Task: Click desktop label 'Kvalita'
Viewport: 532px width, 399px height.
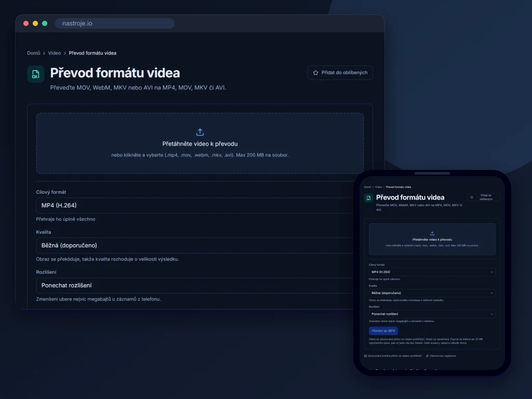Action: pyautogui.click(x=44, y=232)
